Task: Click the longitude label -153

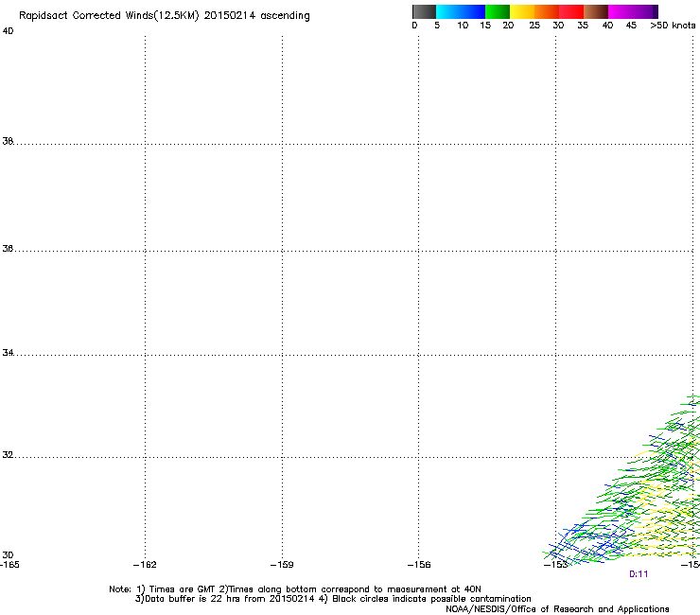Action: (556, 565)
